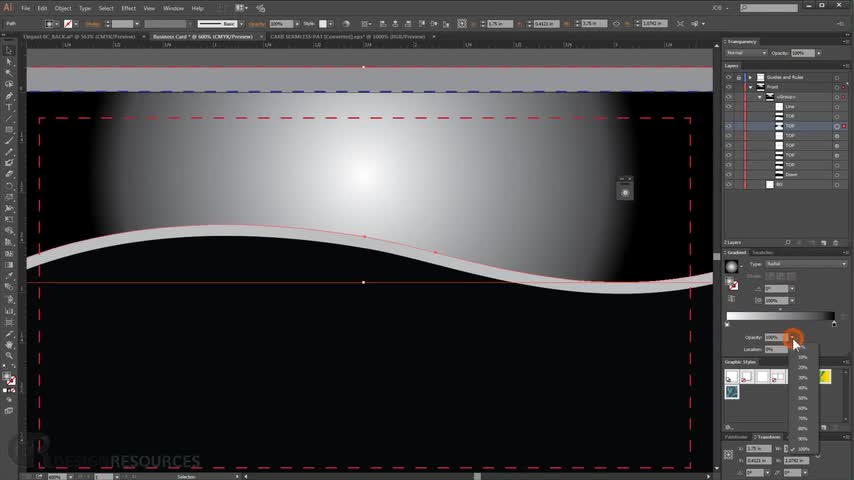The image size is (854, 480).
Task: Toggle the lock on Guides and Ruler layer
Action: coord(739,77)
